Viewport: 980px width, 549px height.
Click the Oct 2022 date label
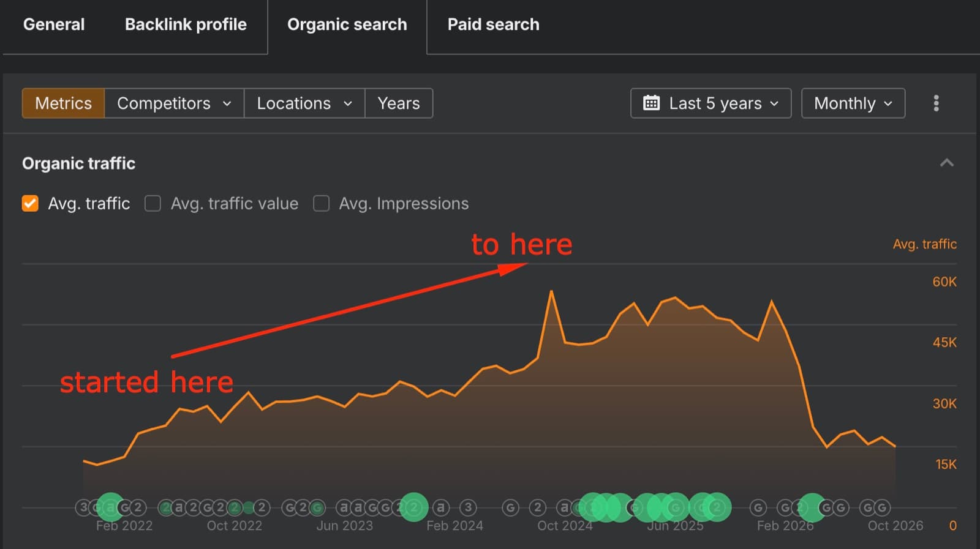click(x=234, y=526)
